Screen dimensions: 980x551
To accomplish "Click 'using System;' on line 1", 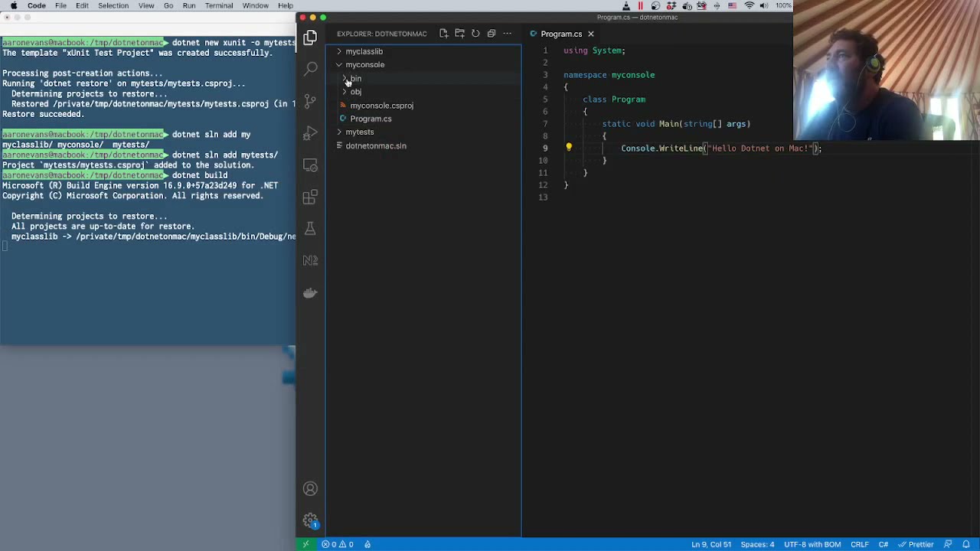I will pyautogui.click(x=594, y=51).
